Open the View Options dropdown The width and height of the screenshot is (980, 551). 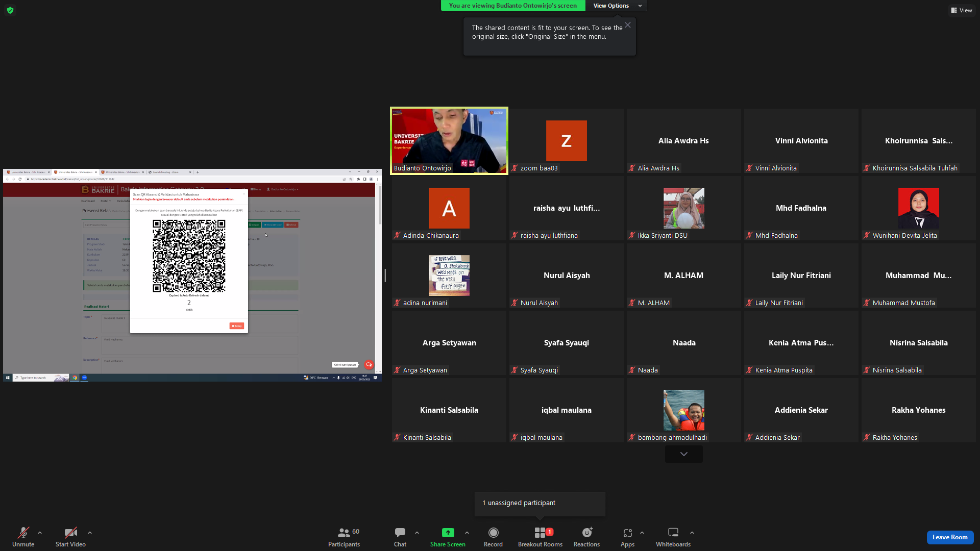click(617, 6)
